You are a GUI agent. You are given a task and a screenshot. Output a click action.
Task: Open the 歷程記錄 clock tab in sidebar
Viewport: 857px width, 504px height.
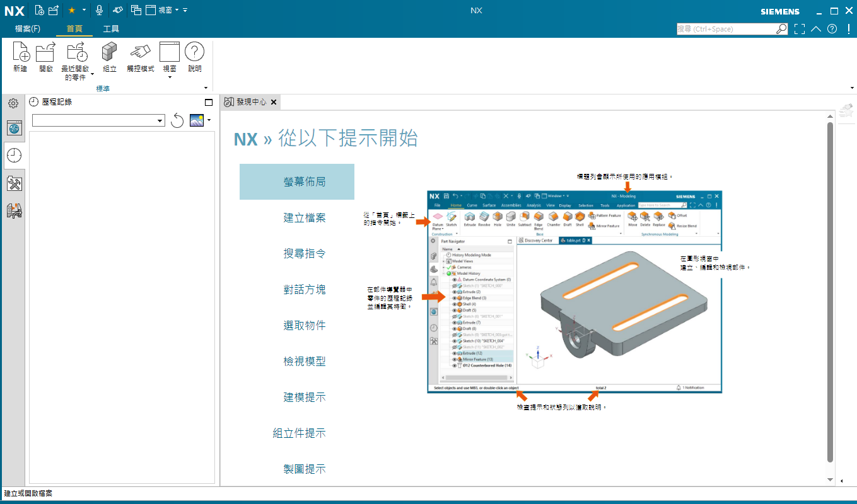pyautogui.click(x=14, y=156)
